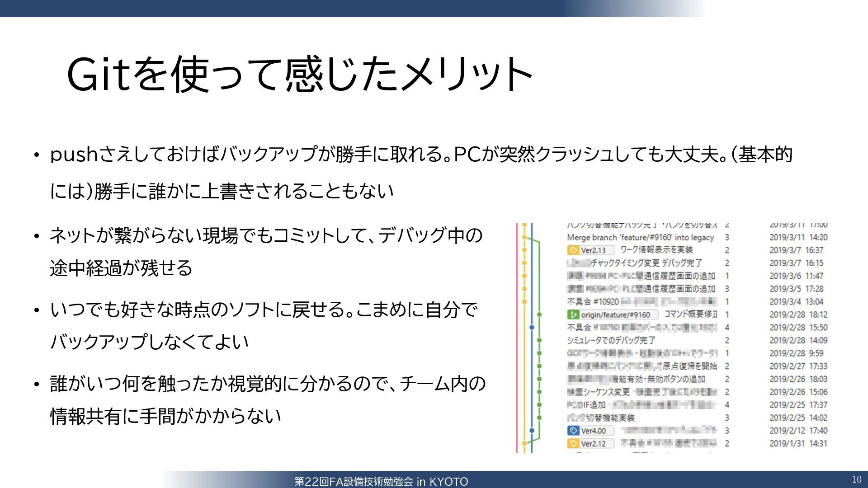Click the date 2019/1/31 14:31
The width and height of the screenshot is (868, 488).
tap(798, 444)
